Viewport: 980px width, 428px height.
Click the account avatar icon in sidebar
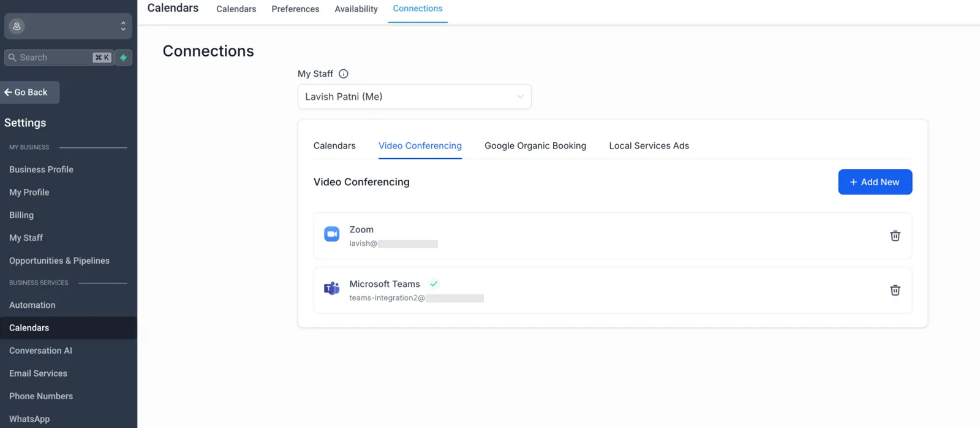click(17, 26)
